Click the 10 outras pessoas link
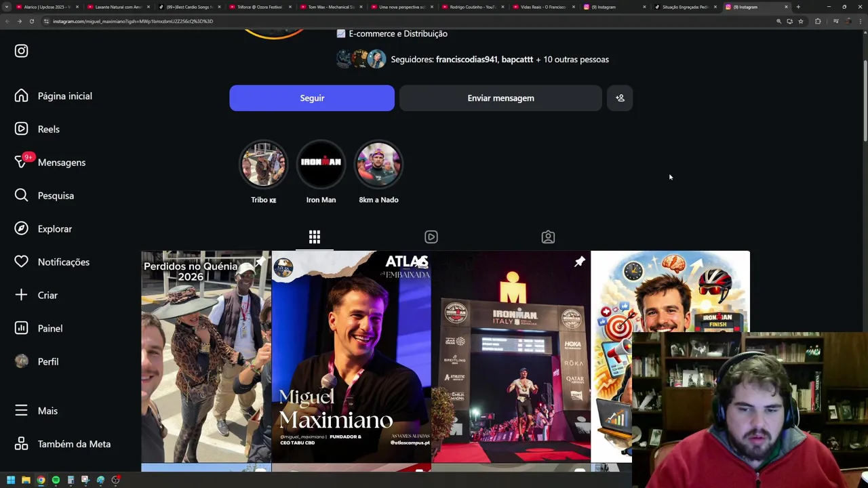This screenshot has height=488, width=868. coord(576,60)
